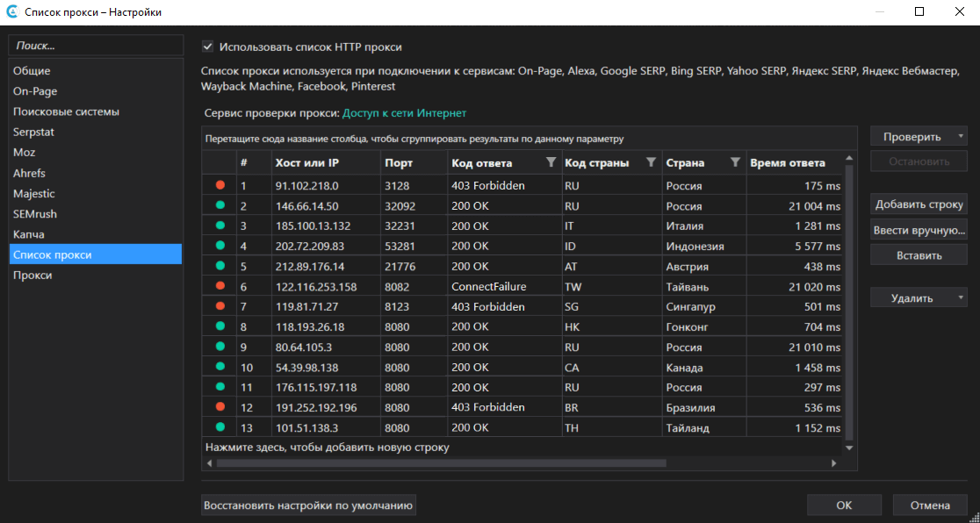Click the Сингапур country cell

coord(703,307)
